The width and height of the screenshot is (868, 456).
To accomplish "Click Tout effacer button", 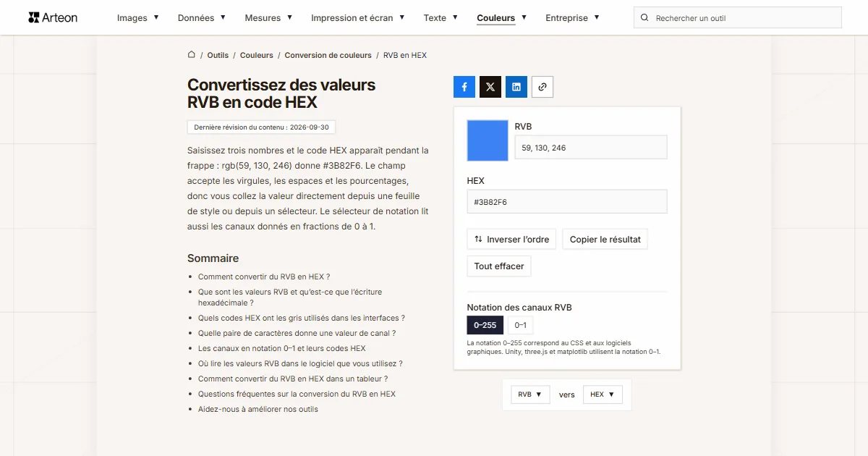I will tap(499, 266).
